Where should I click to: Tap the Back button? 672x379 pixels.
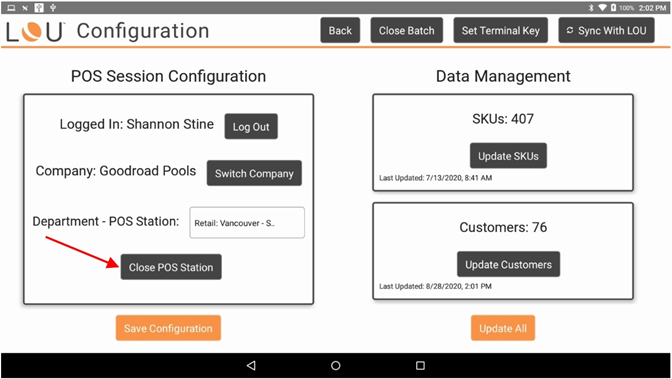[340, 30]
